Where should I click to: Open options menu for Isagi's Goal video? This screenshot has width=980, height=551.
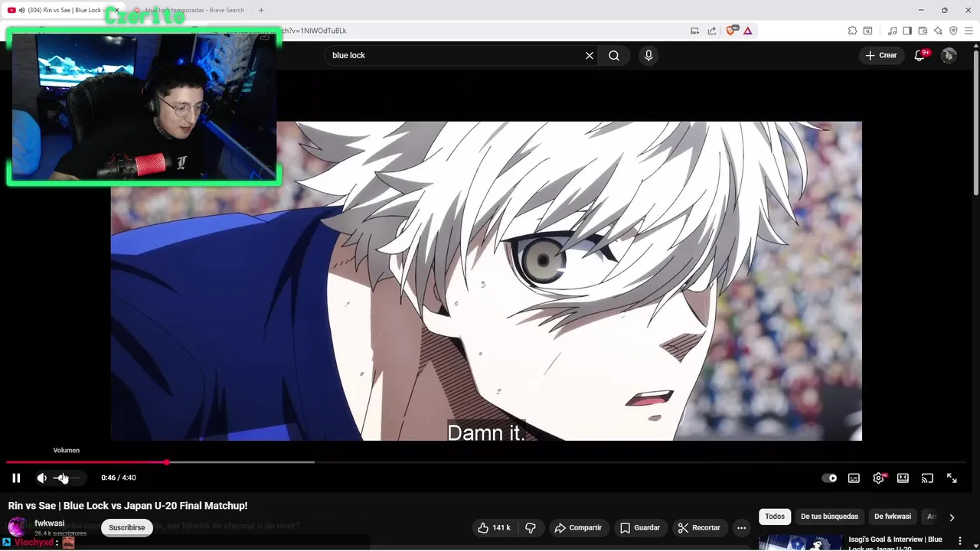point(960,541)
